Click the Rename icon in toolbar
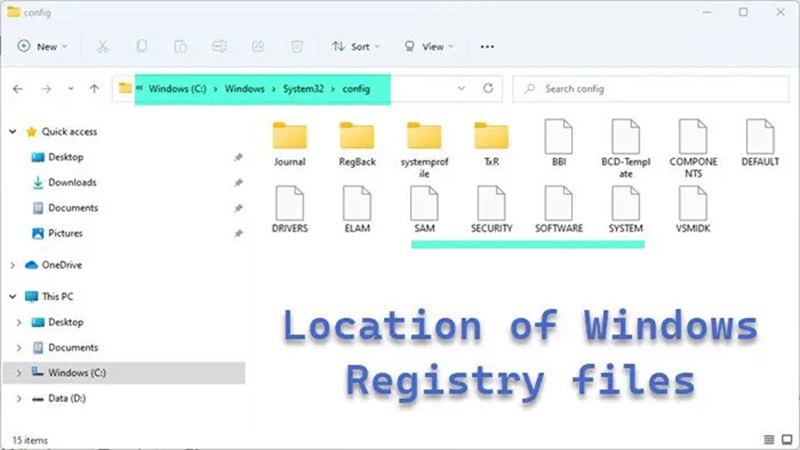Image resolution: width=800 pixels, height=450 pixels. (219, 46)
